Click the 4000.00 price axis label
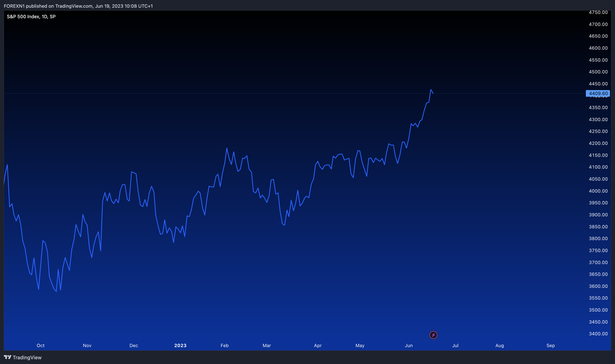This screenshot has width=615, height=364. point(598,191)
